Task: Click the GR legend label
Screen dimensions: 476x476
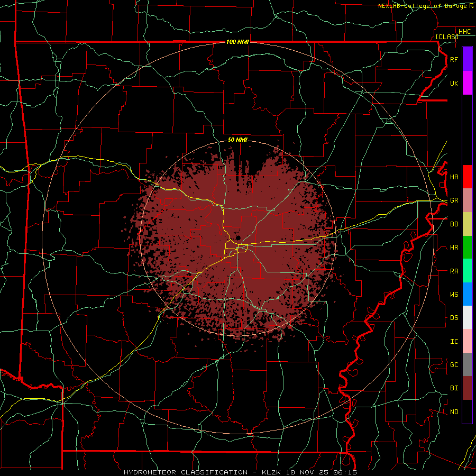Action: (454, 200)
